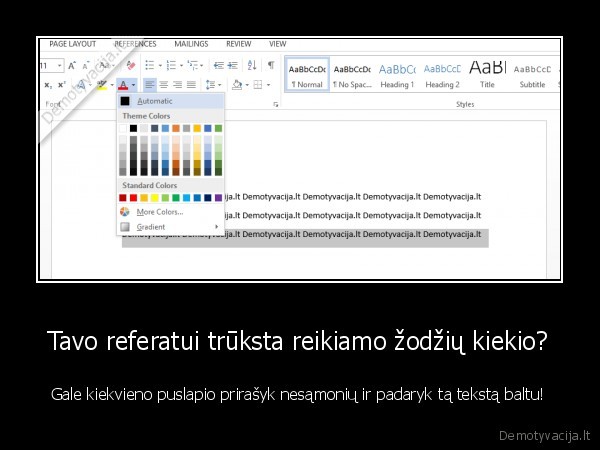Click the Sort A-Z icon
Viewport: 600px width, 450px height.
pos(250,66)
